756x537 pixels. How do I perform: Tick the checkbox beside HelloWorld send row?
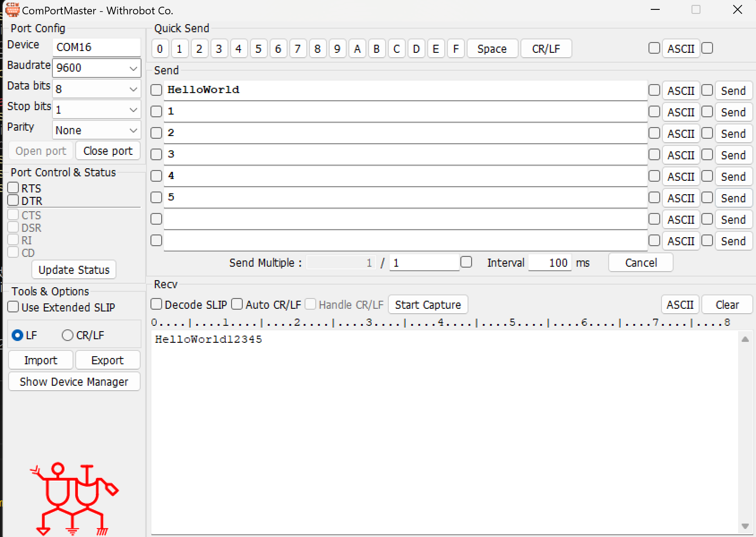coord(156,90)
